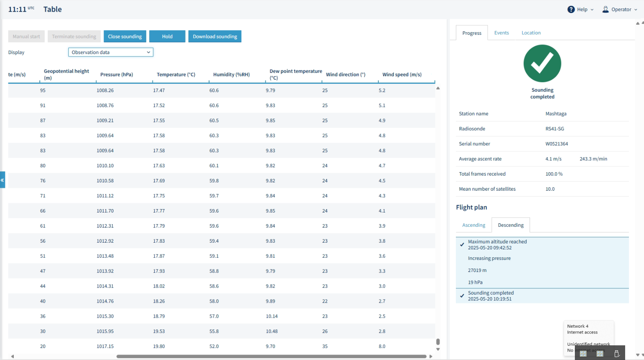Click the Hold button
The image size is (644, 360).
click(167, 36)
